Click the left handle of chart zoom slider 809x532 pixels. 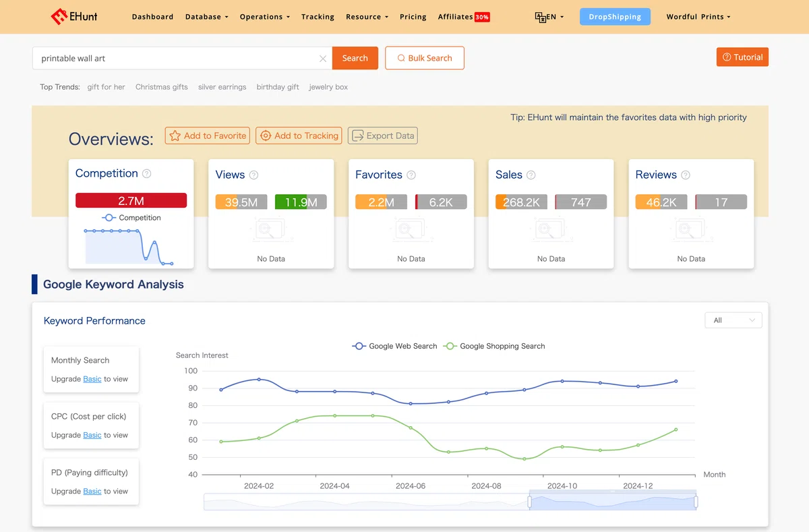(529, 502)
